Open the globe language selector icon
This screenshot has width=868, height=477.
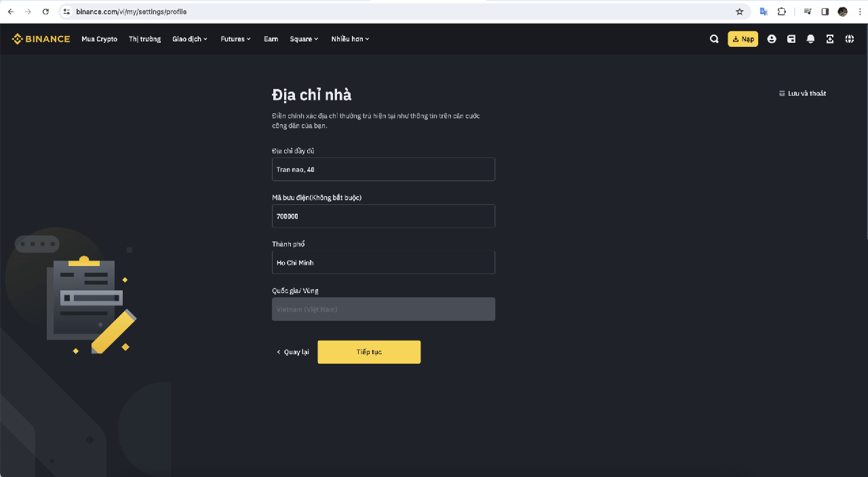pyautogui.click(x=849, y=39)
